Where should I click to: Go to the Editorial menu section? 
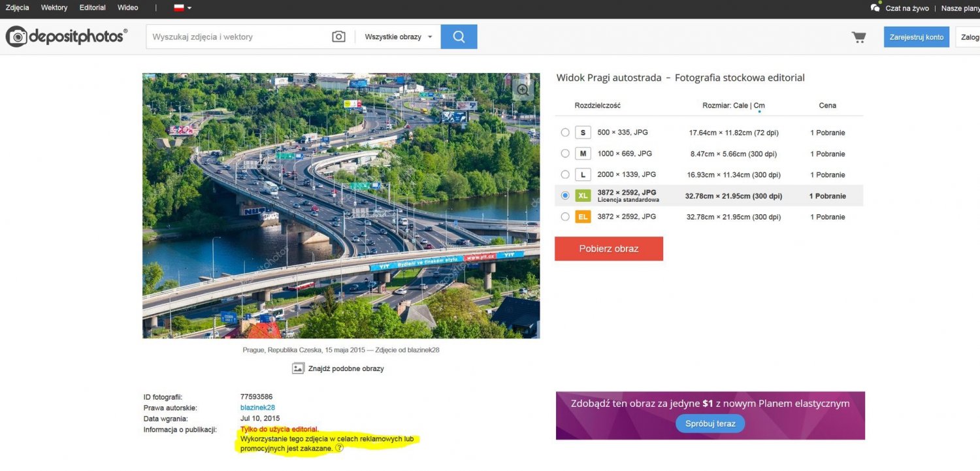[92, 8]
